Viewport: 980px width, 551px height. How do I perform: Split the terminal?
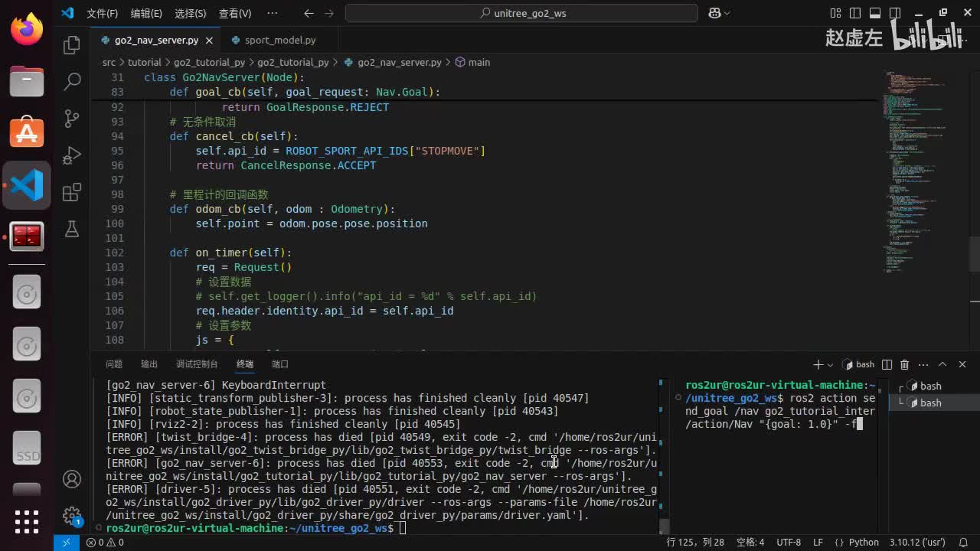pyautogui.click(x=887, y=364)
